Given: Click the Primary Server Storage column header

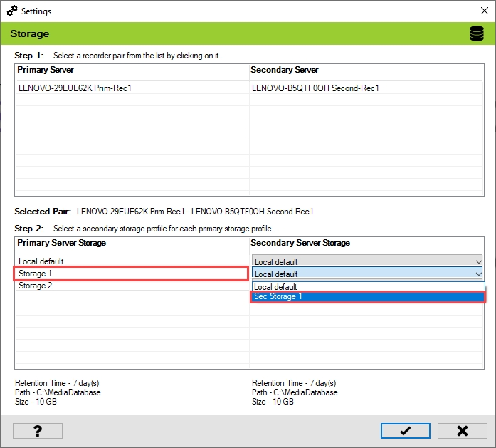Looking at the screenshot, I should [x=61, y=243].
